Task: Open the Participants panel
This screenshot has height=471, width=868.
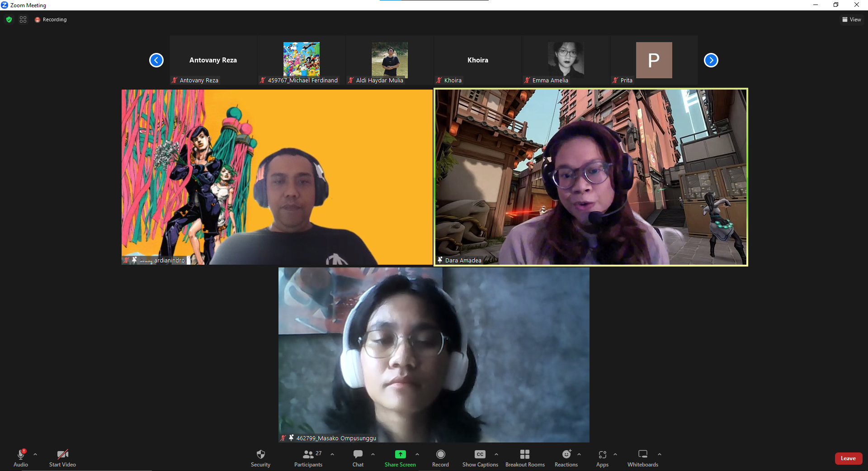Action: point(308,457)
